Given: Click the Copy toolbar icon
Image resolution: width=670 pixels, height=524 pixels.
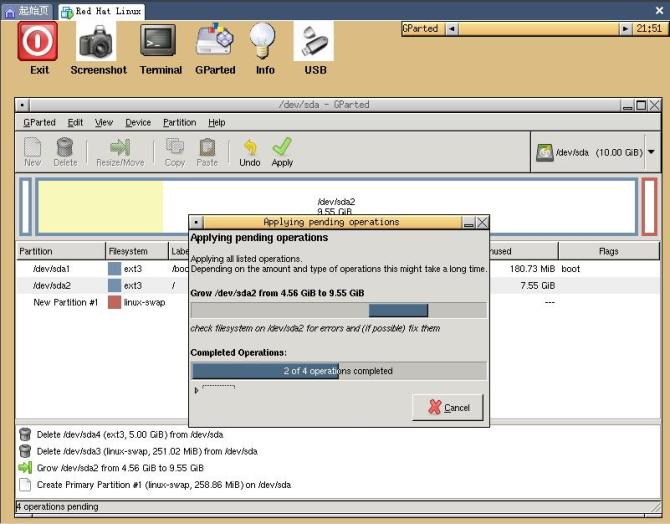Looking at the screenshot, I should click(175, 146).
